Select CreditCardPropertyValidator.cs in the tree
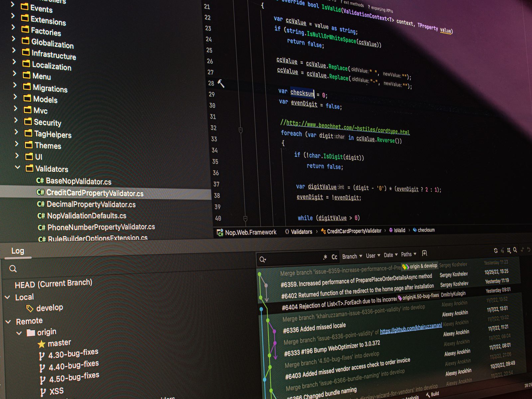This screenshot has width=532, height=399. click(95, 193)
